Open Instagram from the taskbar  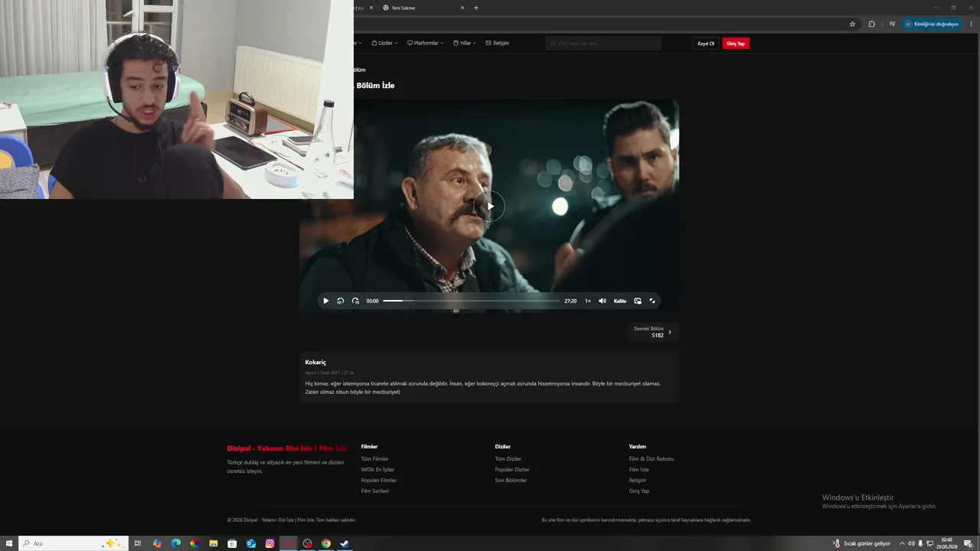click(x=269, y=543)
